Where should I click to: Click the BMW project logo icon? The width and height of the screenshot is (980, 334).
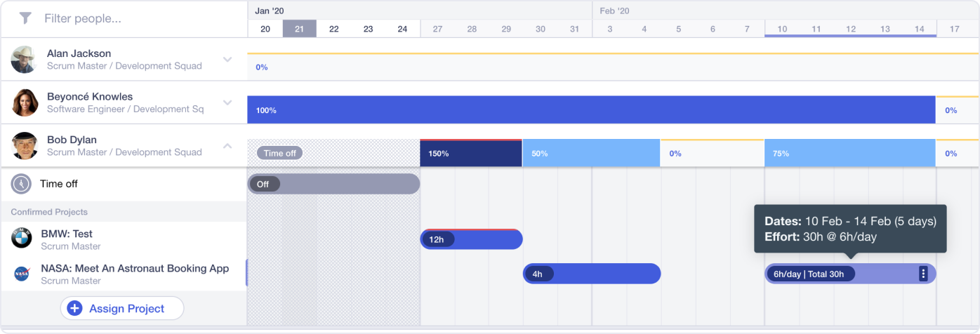pyautogui.click(x=22, y=239)
